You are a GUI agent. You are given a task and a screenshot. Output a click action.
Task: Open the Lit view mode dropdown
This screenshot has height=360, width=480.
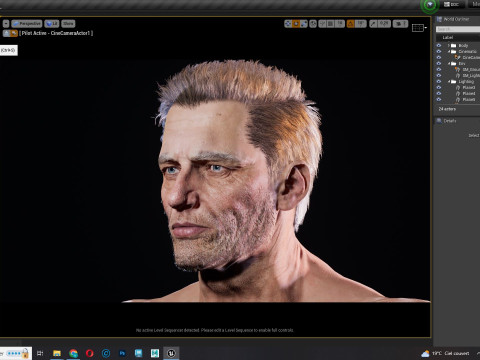tap(52, 24)
